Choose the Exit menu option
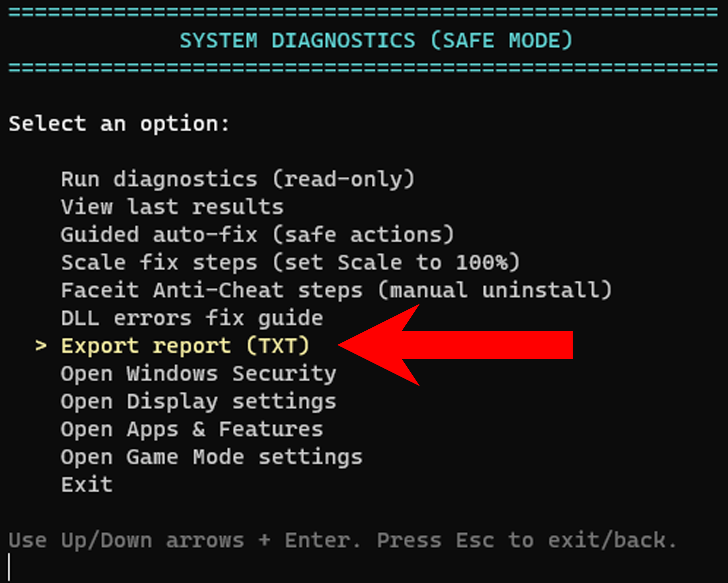 (x=87, y=485)
